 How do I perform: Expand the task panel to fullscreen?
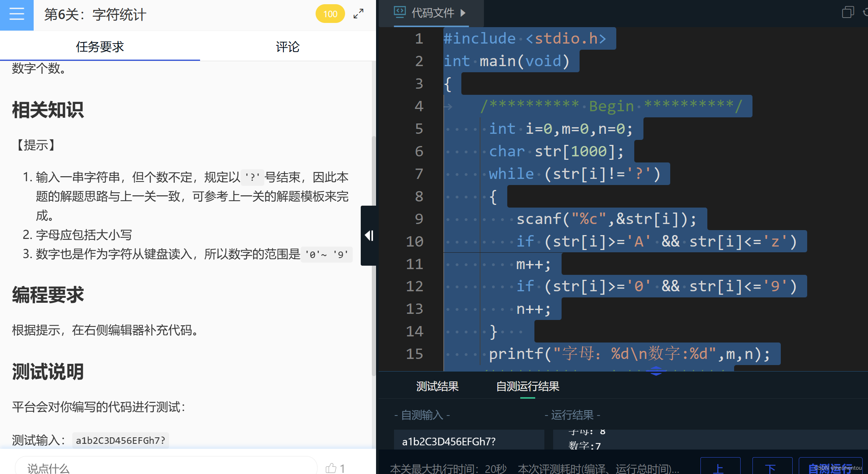click(358, 14)
